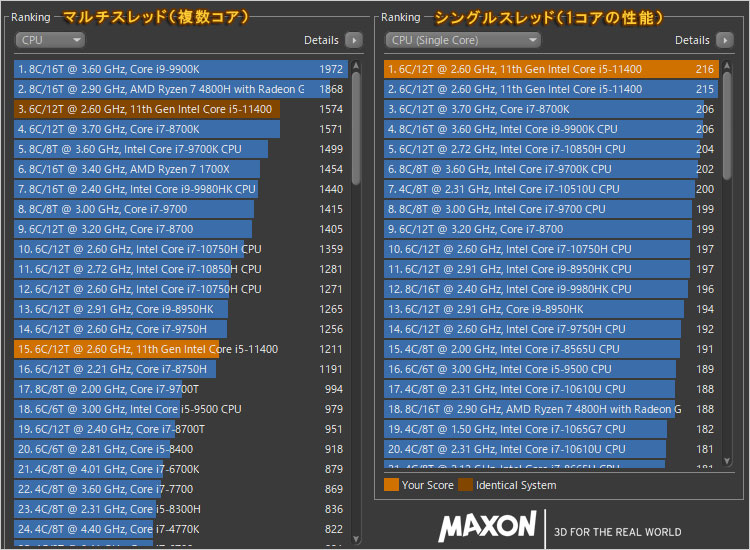Select the Core i7-8700T row

pos(181,429)
